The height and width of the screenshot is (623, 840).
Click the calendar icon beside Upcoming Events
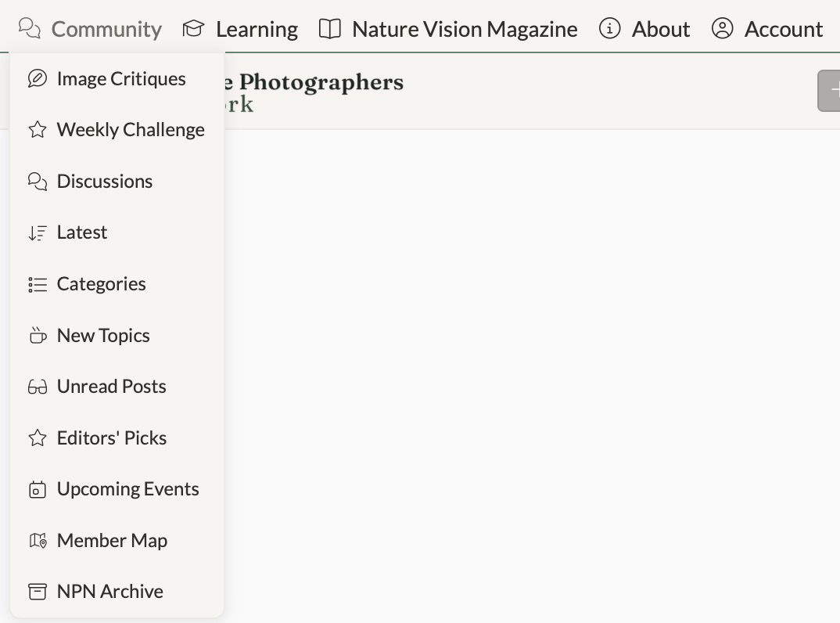pyautogui.click(x=37, y=490)
